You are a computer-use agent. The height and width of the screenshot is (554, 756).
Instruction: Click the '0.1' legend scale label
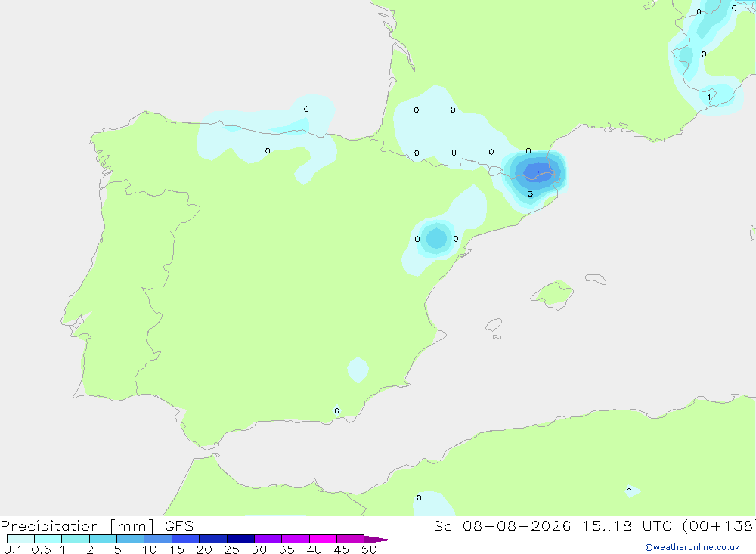13,549
